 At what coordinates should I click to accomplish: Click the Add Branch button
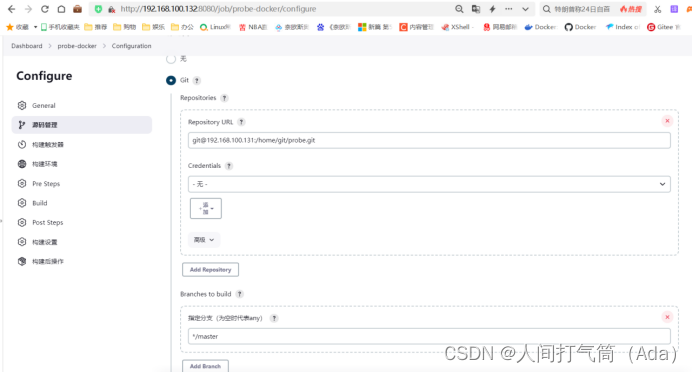[205, 366]
